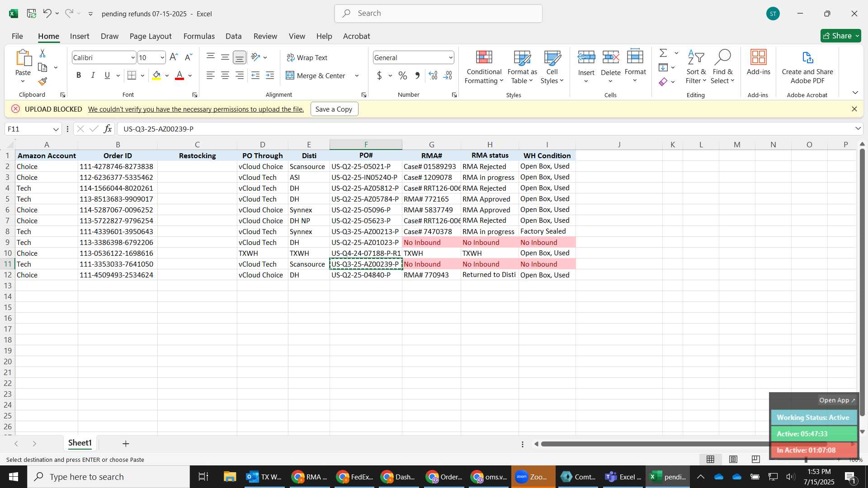Click the upload permissions message link

[x=196, y=109]
